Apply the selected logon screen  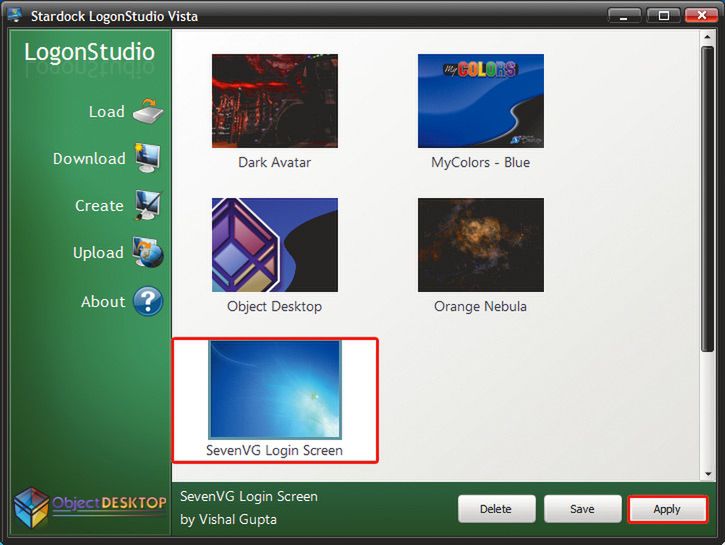(667, 509)
